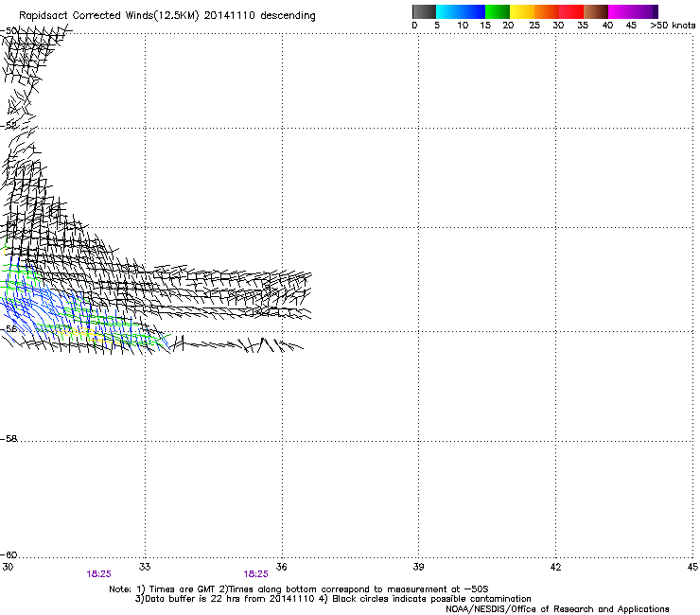Viewport: 700px width, 615px height.
Task: Click the latitude axis label '-56'
Action: (x=9, y=328)
